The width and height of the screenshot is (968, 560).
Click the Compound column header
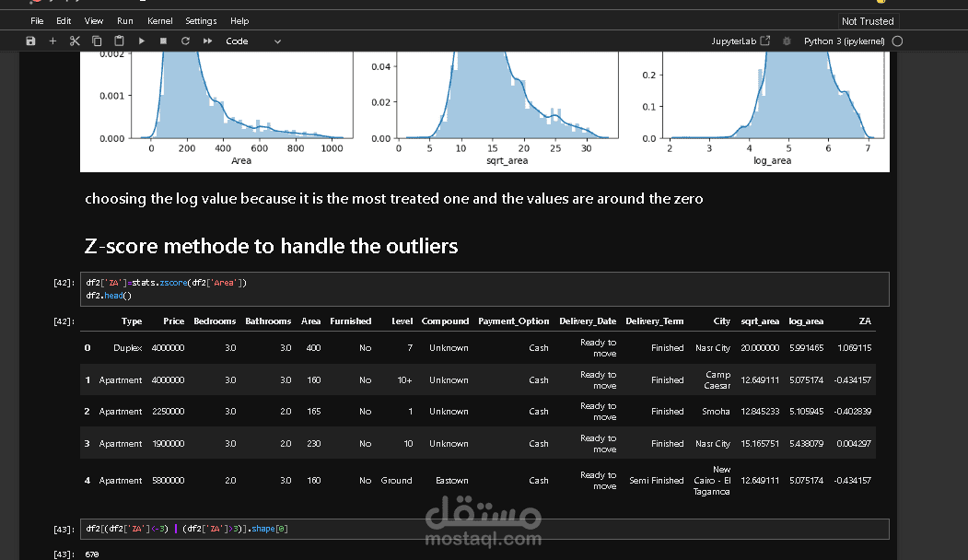click(x=445, y=321)
